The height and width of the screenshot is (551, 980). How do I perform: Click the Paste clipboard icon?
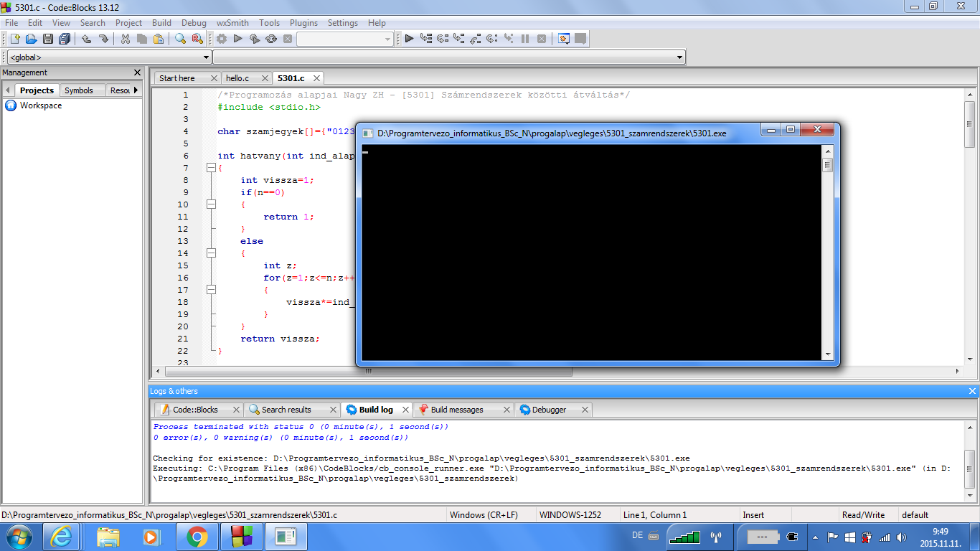159,39
